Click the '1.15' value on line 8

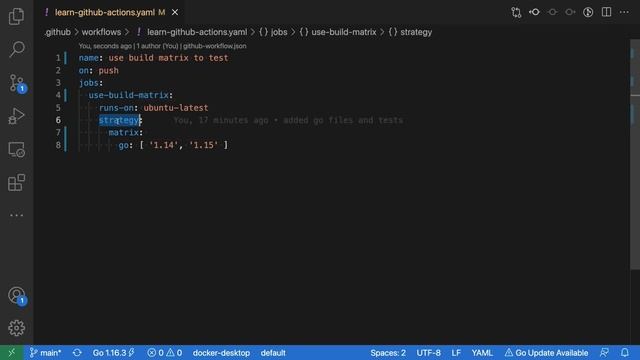click(203, 145)
